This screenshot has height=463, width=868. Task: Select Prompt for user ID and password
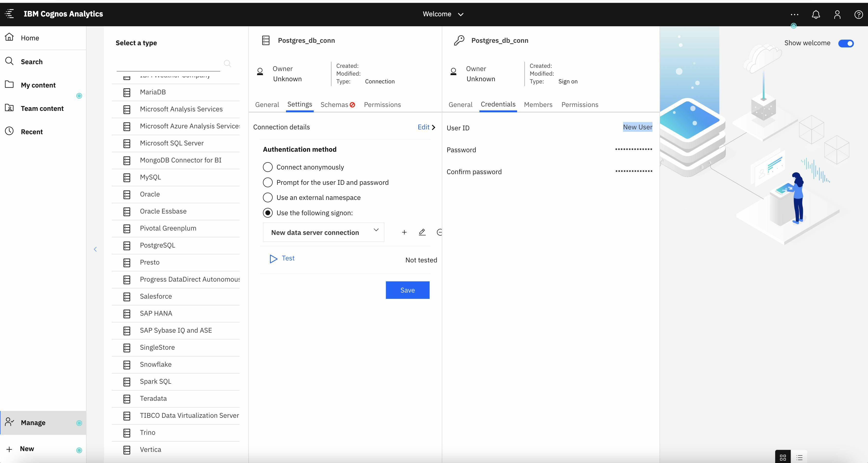click(x=268, y=182)
